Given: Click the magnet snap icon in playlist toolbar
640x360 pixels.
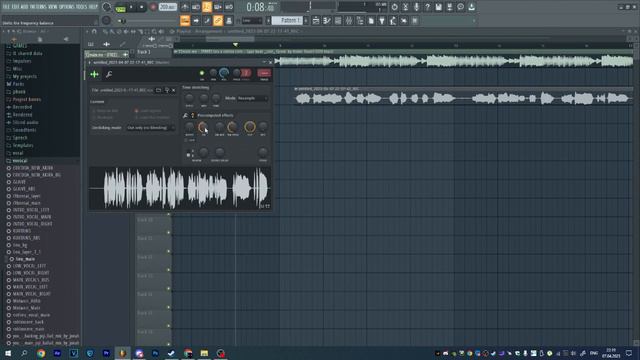Looking at the screenshot, I should point(94,31).
